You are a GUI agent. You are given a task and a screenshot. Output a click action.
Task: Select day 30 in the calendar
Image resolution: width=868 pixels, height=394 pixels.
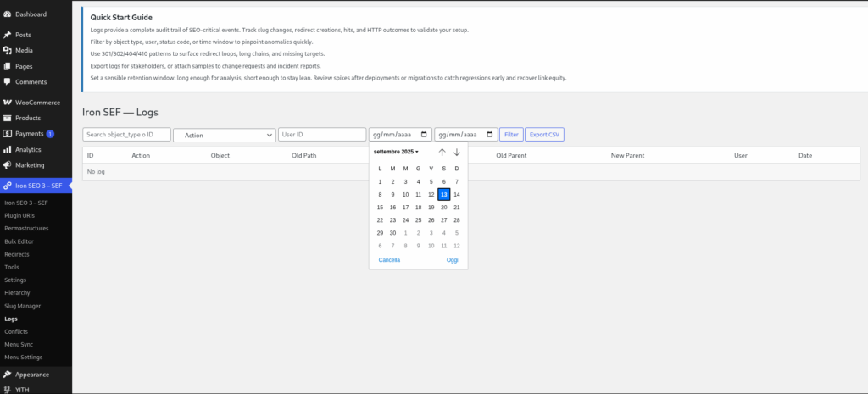(392, 233)
